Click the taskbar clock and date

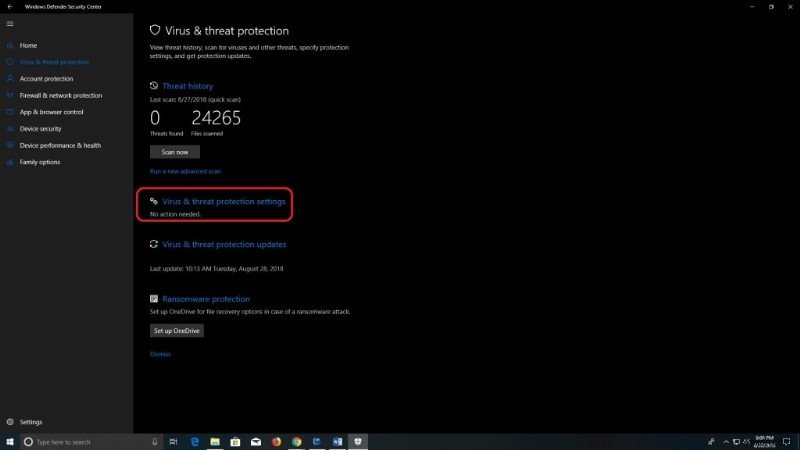coord(764,442)
